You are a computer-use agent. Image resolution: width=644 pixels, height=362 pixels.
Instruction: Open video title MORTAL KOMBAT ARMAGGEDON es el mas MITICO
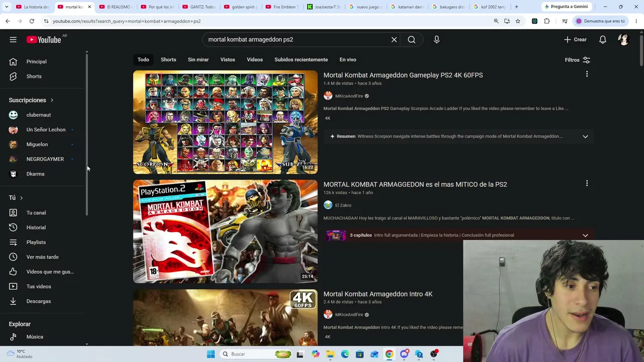tap(415, 185)
